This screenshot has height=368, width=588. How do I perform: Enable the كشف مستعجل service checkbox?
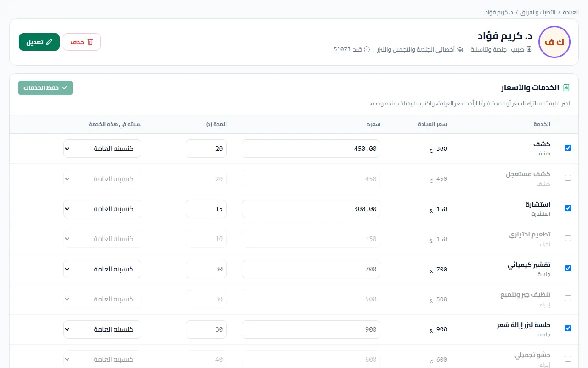pos(568,178)
